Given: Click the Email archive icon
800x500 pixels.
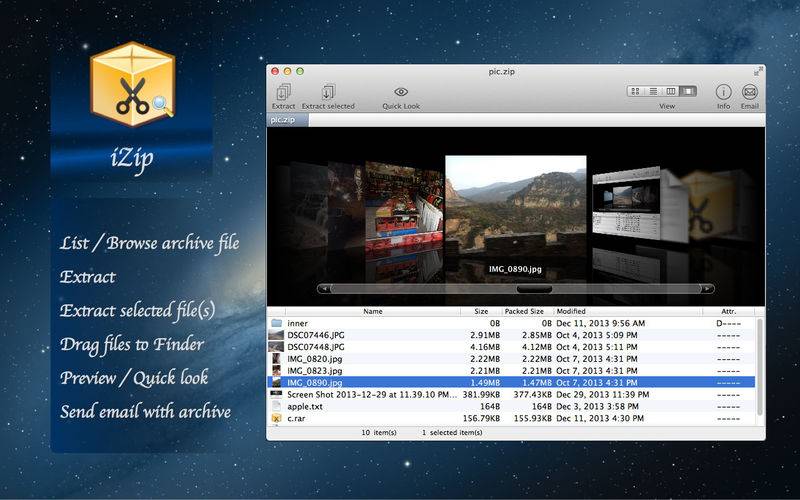Looking at the screenshot, I should click(x=749, y=92).
